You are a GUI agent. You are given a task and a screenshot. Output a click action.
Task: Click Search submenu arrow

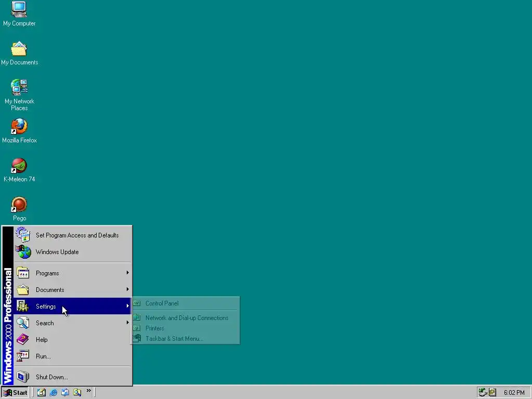click(x=128, y=323)
